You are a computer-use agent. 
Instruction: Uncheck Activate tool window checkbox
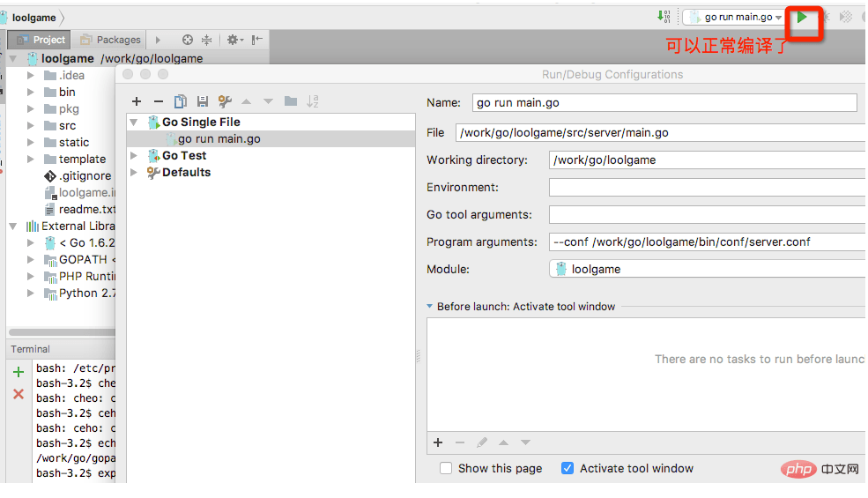568,469
